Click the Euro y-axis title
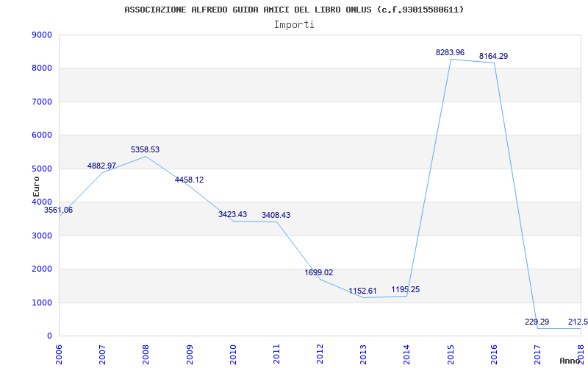This screenshot has width=588, height=368. pyautogui.click(x=36, y=186)
